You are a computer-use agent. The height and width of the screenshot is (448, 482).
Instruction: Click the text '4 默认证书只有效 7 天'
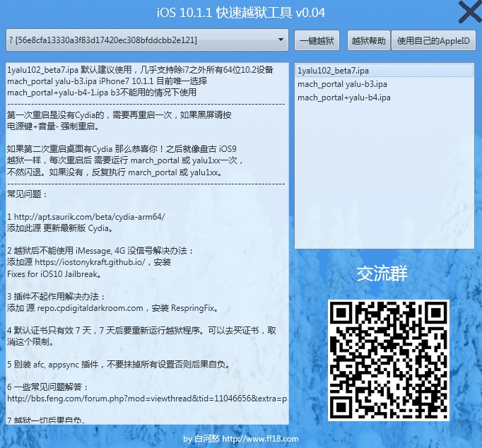pos(49,330)
